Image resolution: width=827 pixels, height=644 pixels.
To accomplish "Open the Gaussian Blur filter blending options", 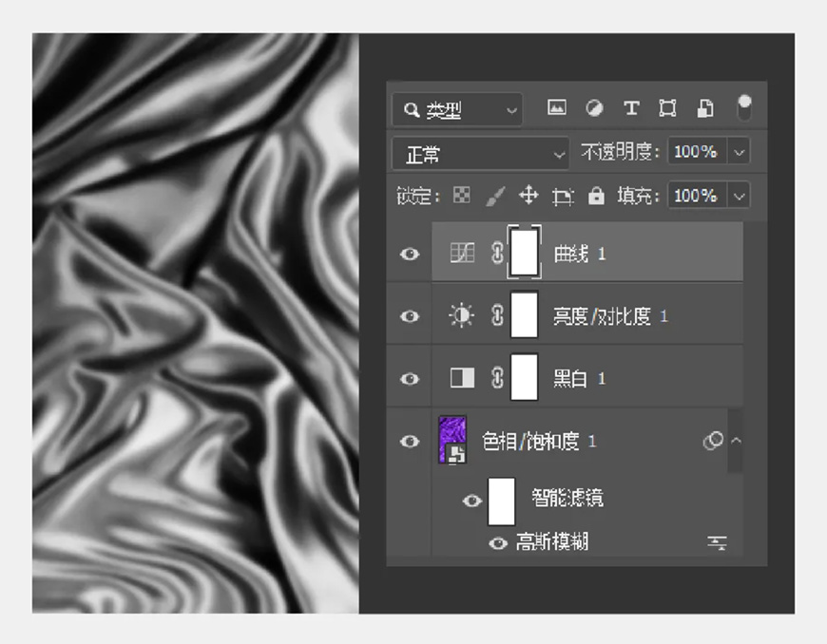I will coord(716,541).
